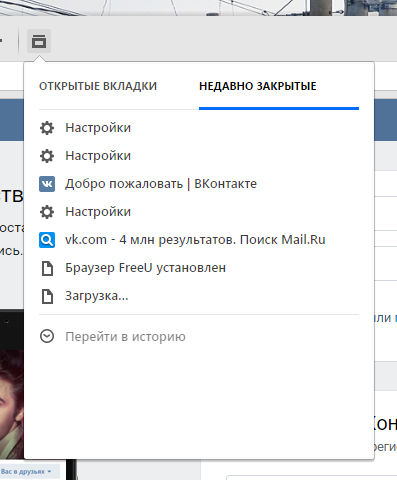
Task: Click page icon next to Загрузка...
Action: pos(47,296)
